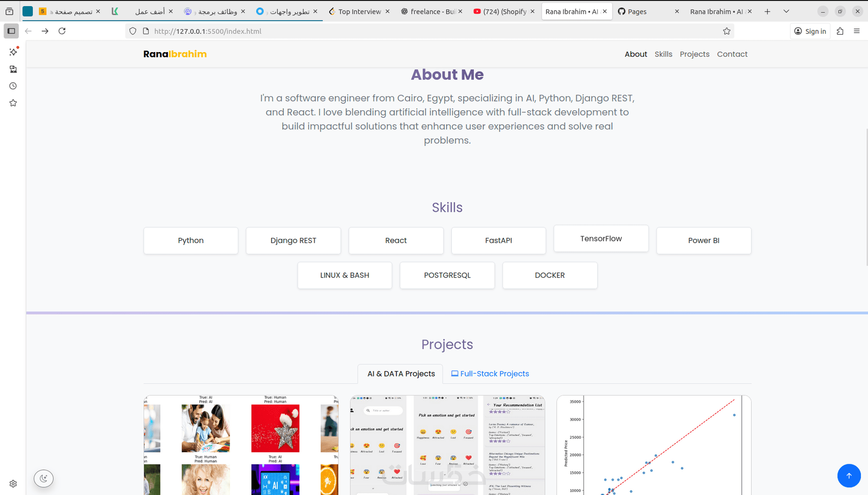Select the Full-Stack Projects tab
The width and height of the screenshot is (868, 495).
point(490,374)
